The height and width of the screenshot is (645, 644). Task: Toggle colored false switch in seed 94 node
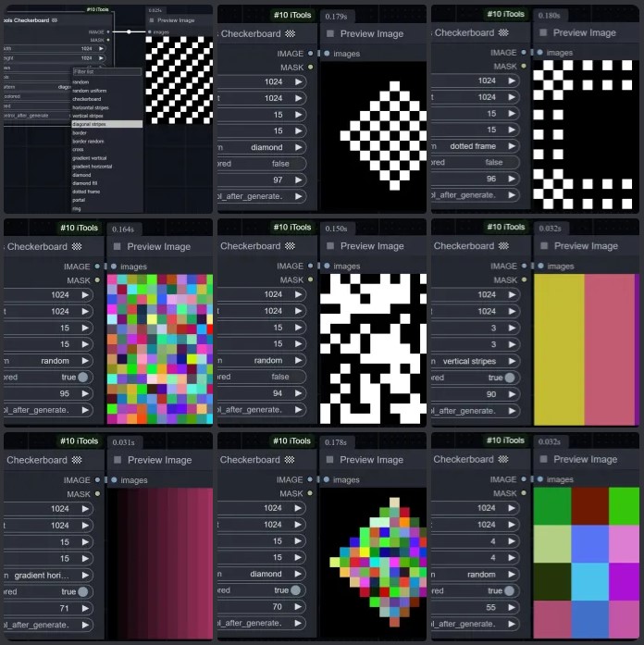(x=262, y=377)
